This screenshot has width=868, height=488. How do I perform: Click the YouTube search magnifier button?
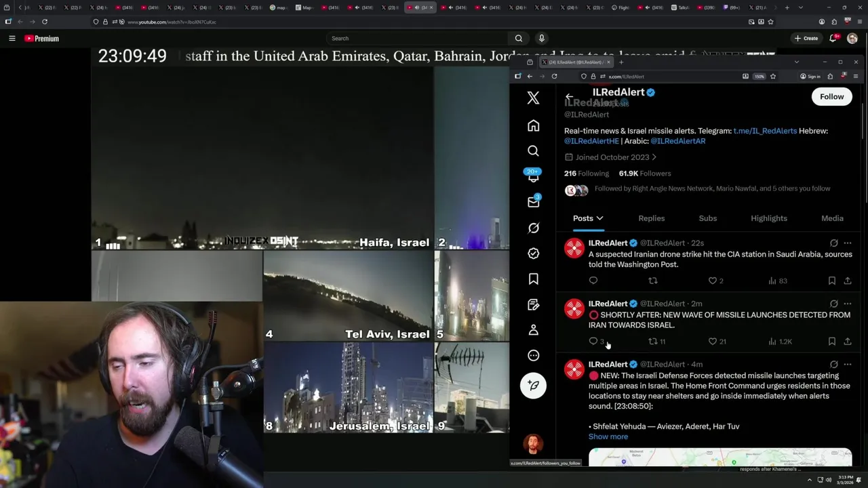(519, 39)
